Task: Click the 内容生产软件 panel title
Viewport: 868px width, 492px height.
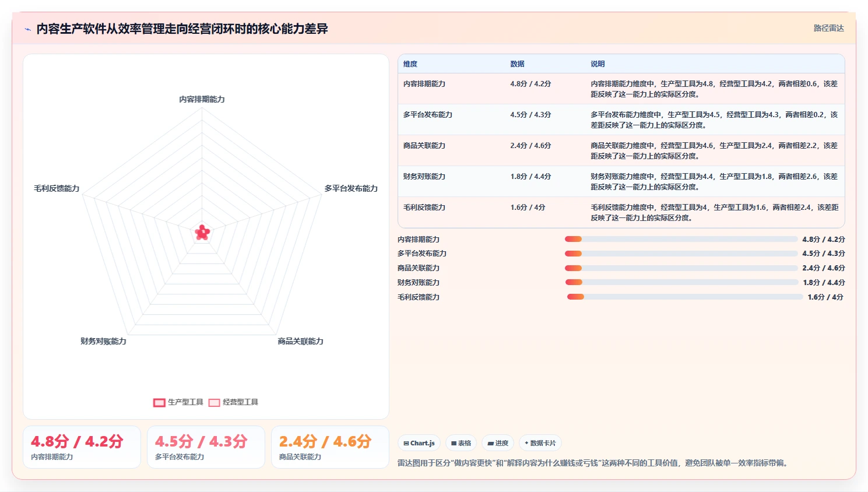Action: point(182,29)
